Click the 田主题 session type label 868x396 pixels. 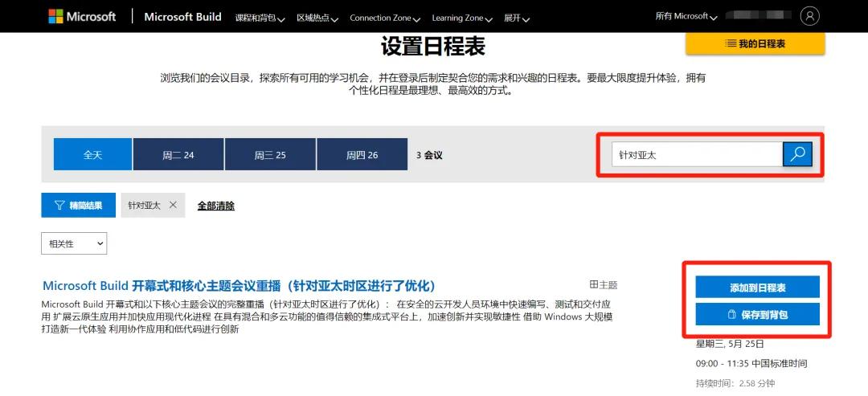click(604, 285)
